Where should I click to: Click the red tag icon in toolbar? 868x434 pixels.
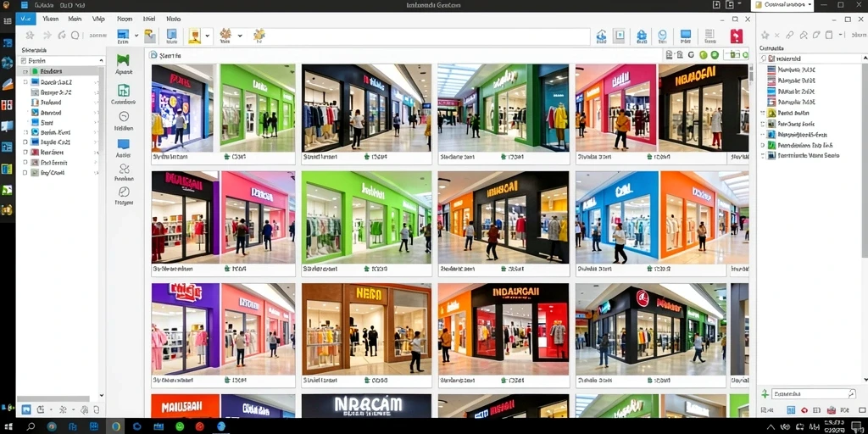tap(737, 36)
